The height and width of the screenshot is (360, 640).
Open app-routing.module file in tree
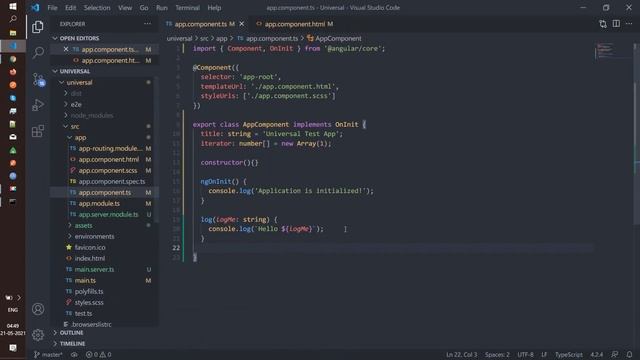pos(110,149)
